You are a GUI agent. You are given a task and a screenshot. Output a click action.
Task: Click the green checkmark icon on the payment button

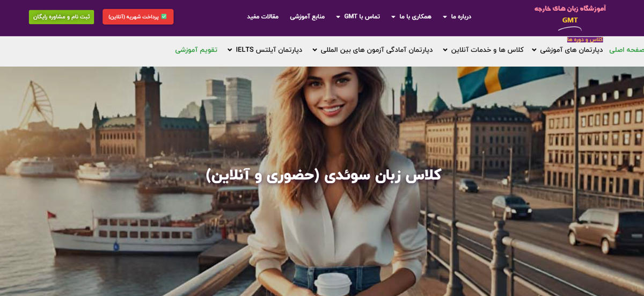tap(164, 17)
